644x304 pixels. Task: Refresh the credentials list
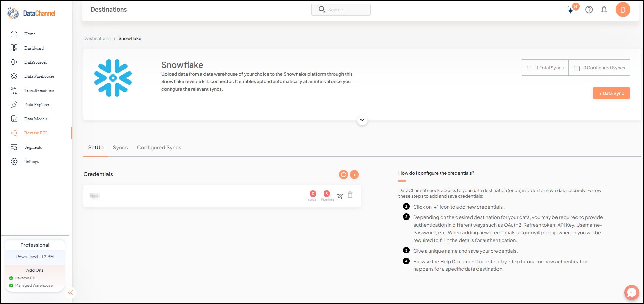click(344, 174)
